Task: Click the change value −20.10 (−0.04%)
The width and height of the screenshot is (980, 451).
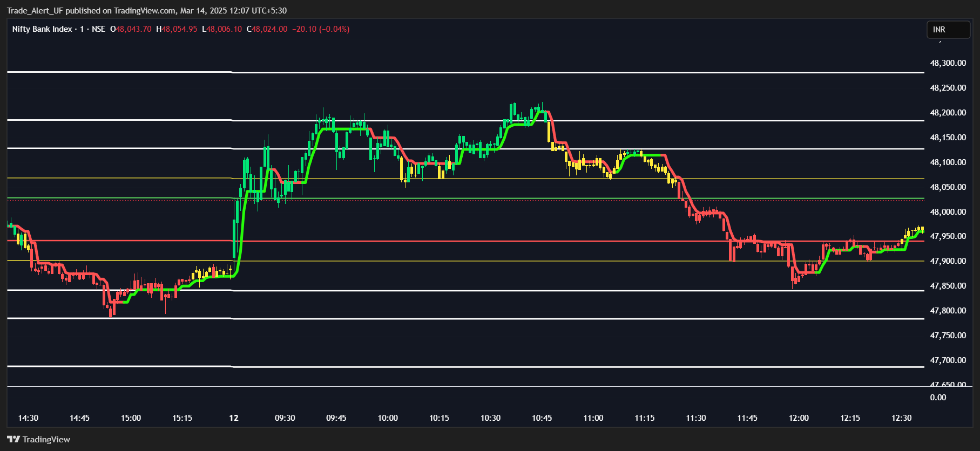Action: (x=321, y=29)
